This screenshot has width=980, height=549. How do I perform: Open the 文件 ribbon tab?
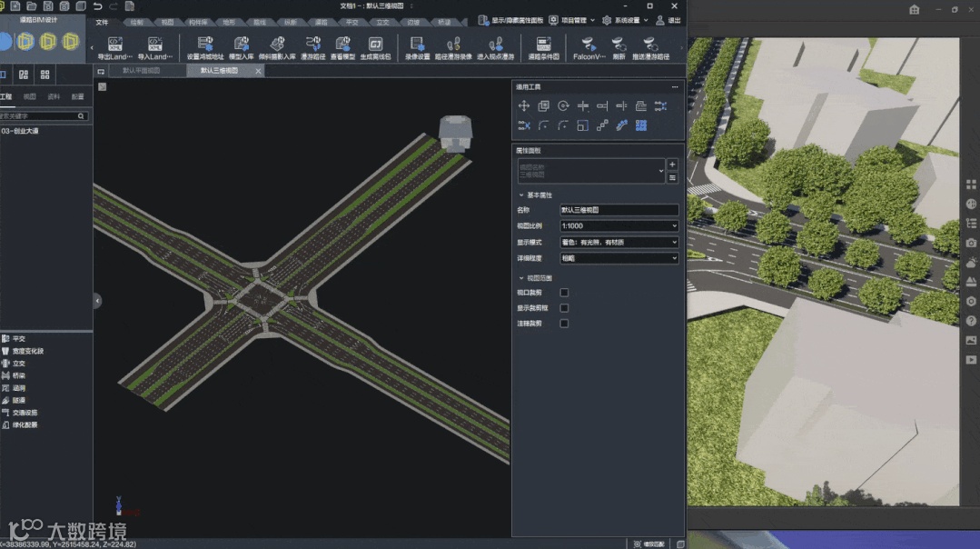(x=102, y=21)
